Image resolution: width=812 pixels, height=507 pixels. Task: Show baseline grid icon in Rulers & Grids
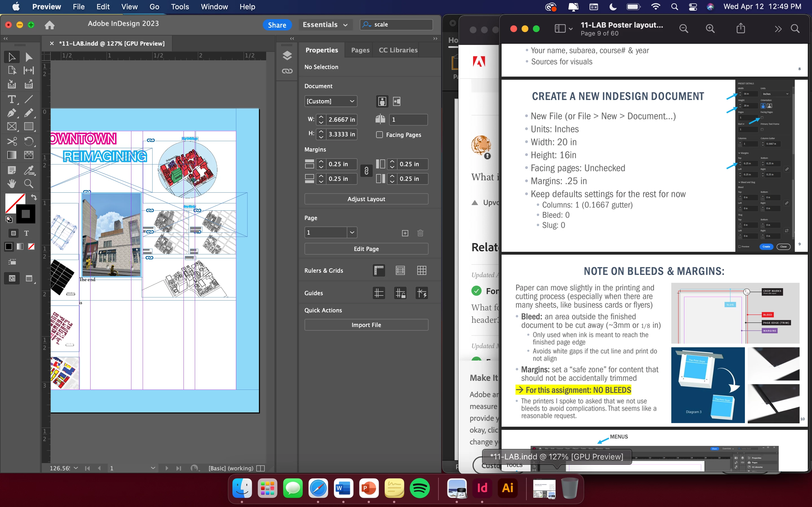pyautogui.click(x=400, y=271)
